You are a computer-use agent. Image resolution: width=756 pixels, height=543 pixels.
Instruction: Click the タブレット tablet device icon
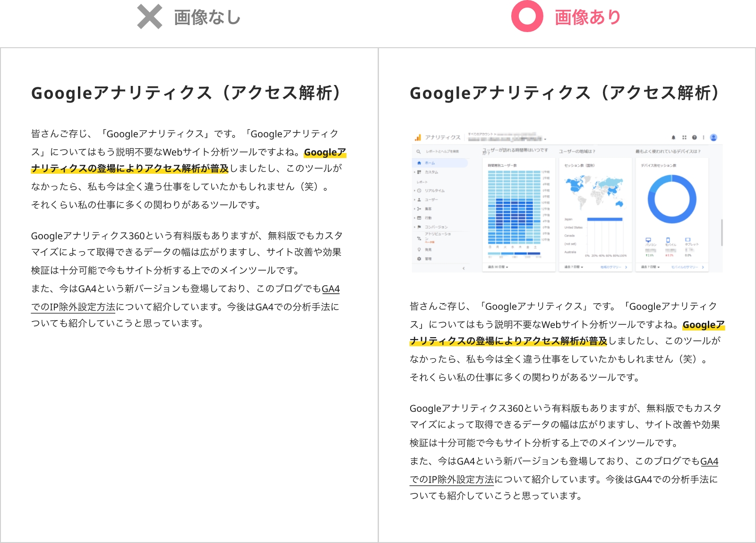tap(688, 240)
